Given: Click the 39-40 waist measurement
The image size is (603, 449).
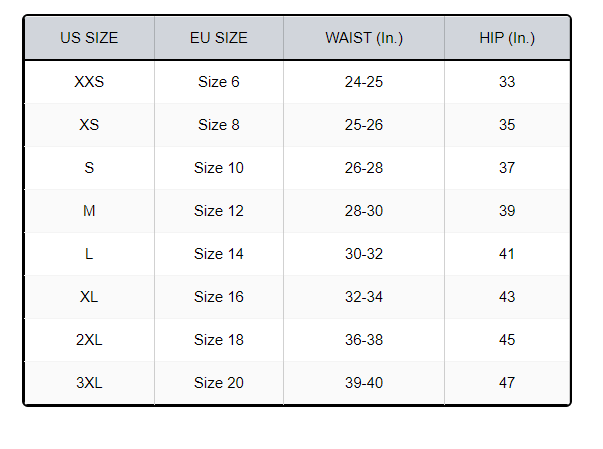Looking at the screenshot, I should click(364, 383).
